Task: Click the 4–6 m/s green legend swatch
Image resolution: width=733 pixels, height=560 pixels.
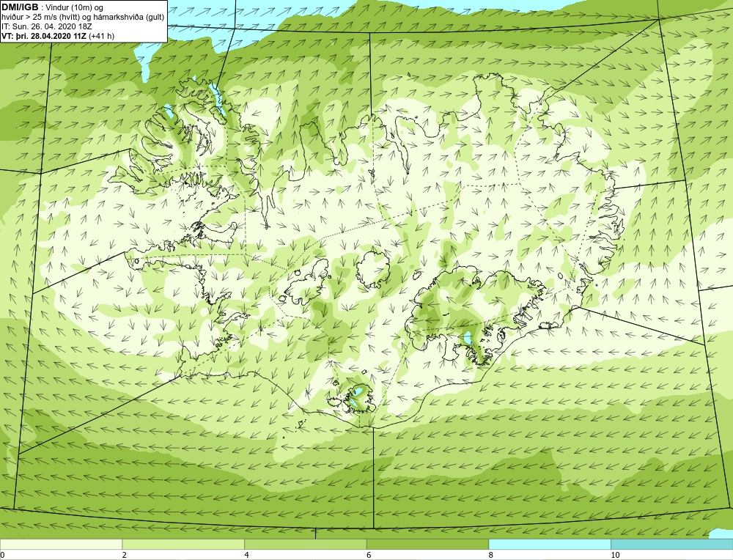Action: pyautogui.click(x=305, y=545)
